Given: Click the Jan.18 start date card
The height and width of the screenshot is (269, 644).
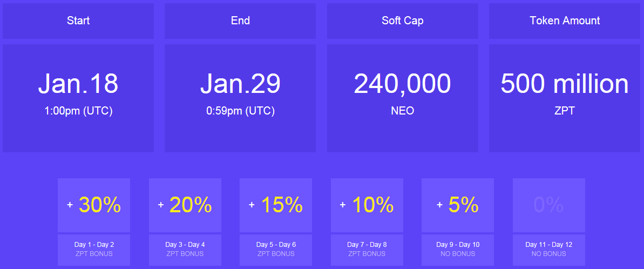Looking at the screenshot, I should click(x=78, y=98).
